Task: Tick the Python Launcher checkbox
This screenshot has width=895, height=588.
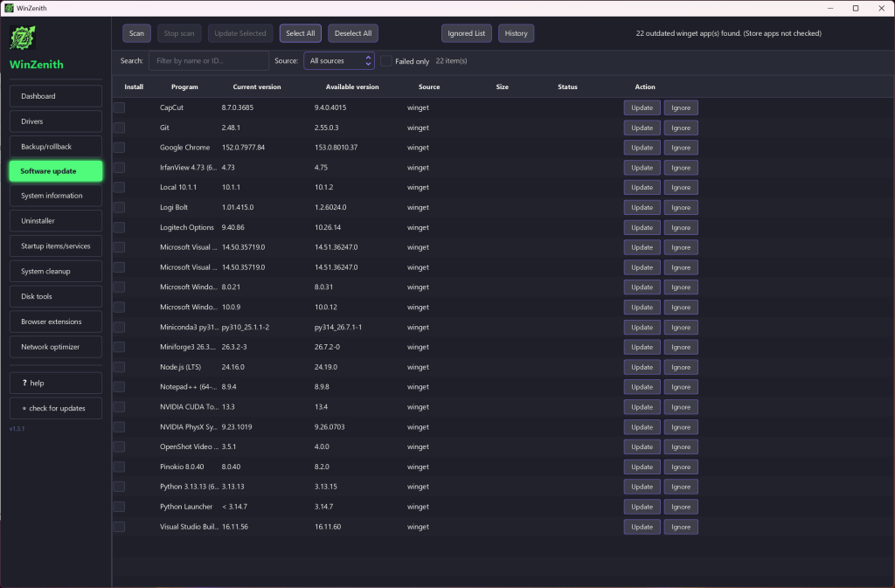Action: tap(119, 507)
